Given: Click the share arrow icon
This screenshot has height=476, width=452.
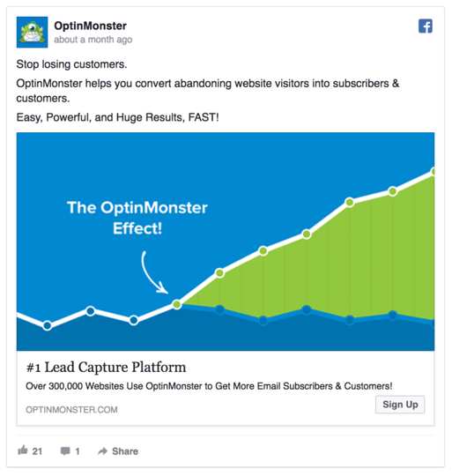Looking at the screenshot, I should (x=102, y=451).
